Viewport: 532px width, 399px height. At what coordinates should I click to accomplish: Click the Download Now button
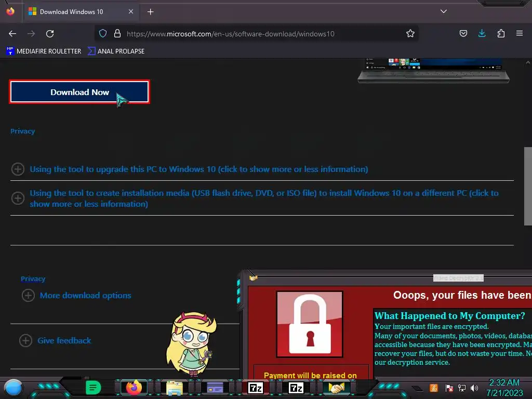coord(79,92)
